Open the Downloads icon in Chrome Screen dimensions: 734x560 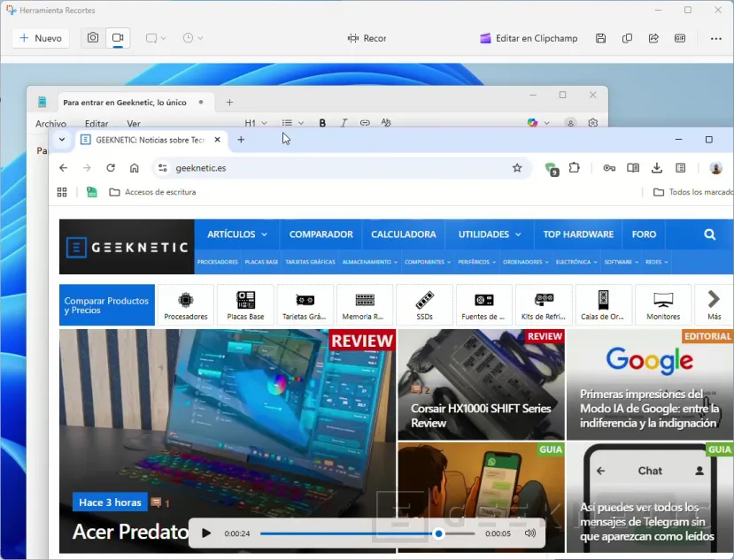(x=657, y=168)
